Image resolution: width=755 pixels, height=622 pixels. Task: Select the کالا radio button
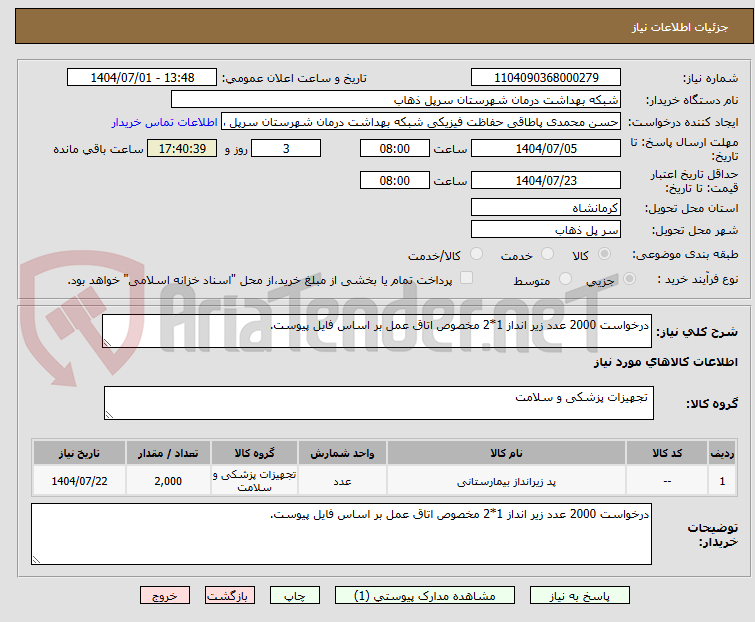click(x=604, y=254)
